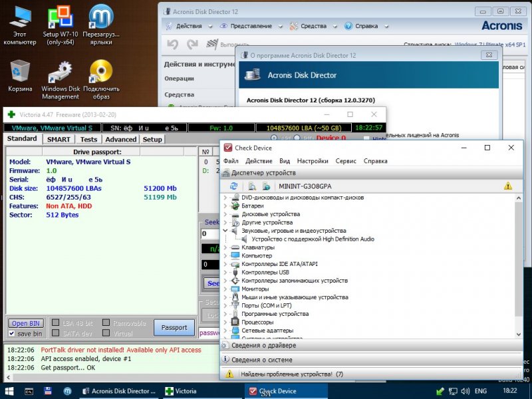
Task: Open Windows Disk Management shortcut
Action: click(61, 80)
